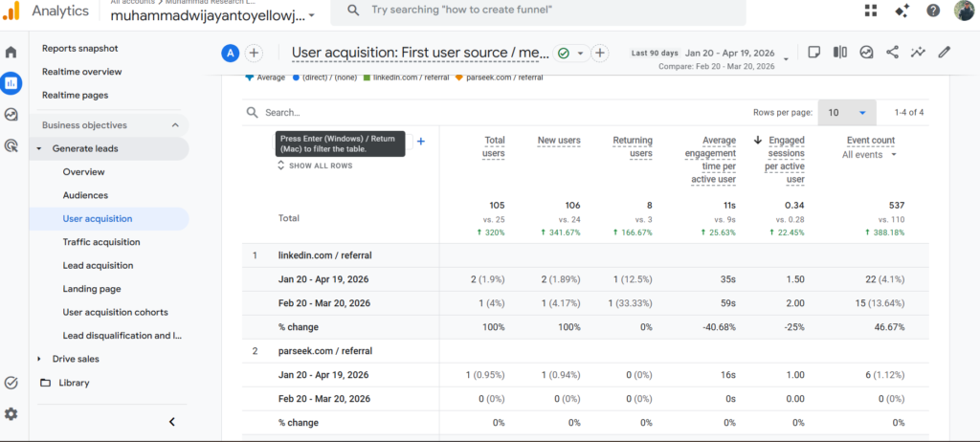Add secondary dimension with blue plus
Screen dimensions: 980x442
[x=421, y=142]
